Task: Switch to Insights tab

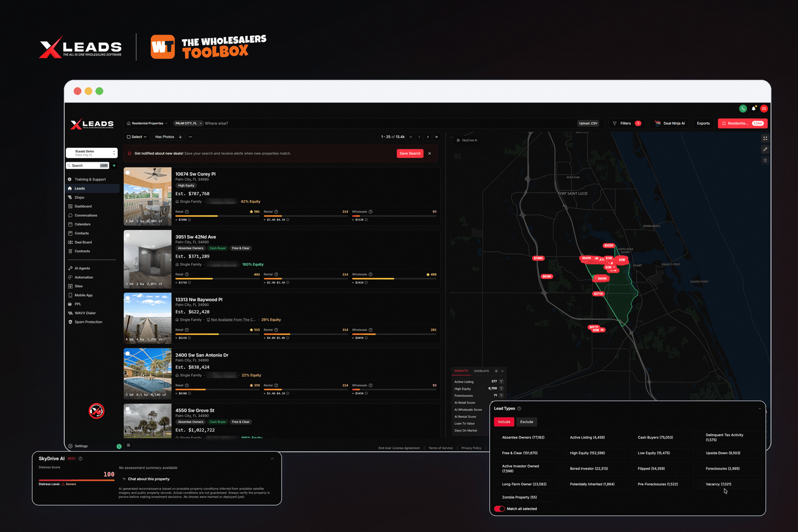Action: (461, 371)
